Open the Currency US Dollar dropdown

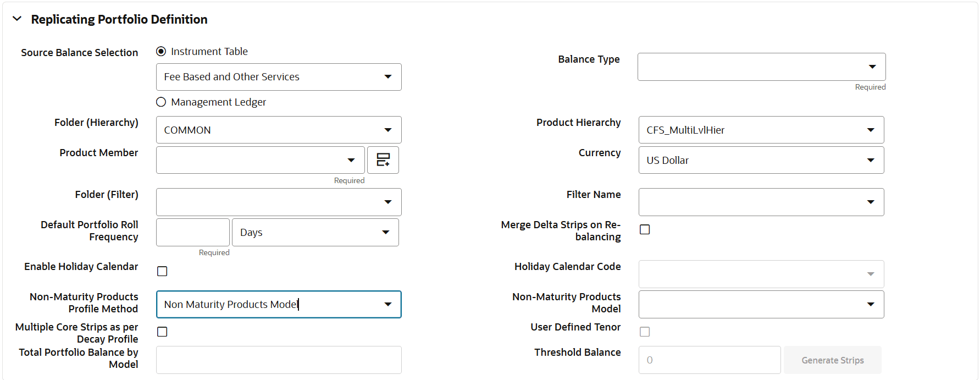[871, 161]
